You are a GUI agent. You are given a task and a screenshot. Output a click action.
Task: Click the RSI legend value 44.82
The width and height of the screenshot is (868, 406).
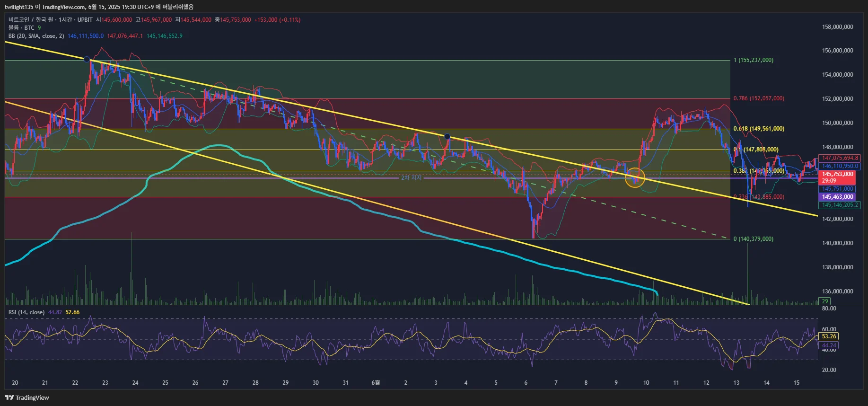(55, 312)
